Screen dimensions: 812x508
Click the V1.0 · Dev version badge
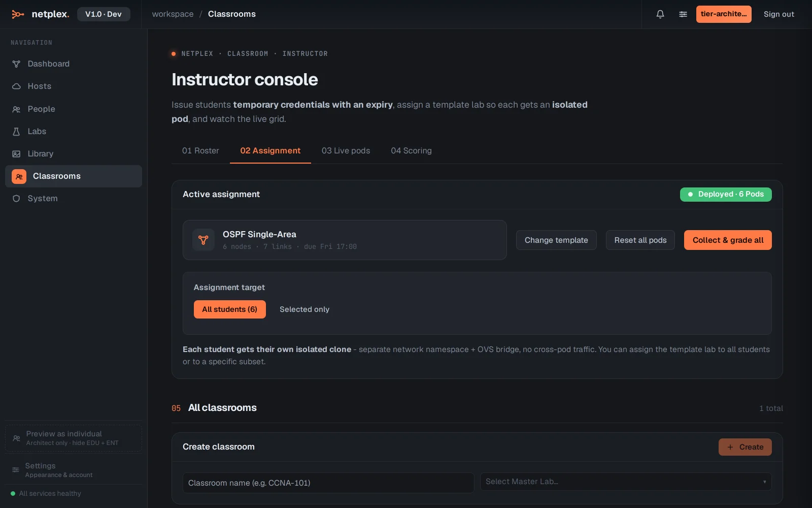point(104,14)
